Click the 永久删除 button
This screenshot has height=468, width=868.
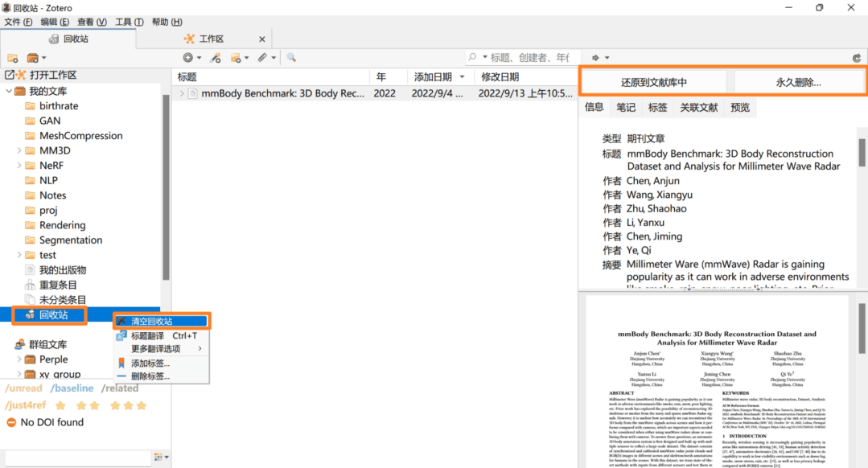[798, 82]
